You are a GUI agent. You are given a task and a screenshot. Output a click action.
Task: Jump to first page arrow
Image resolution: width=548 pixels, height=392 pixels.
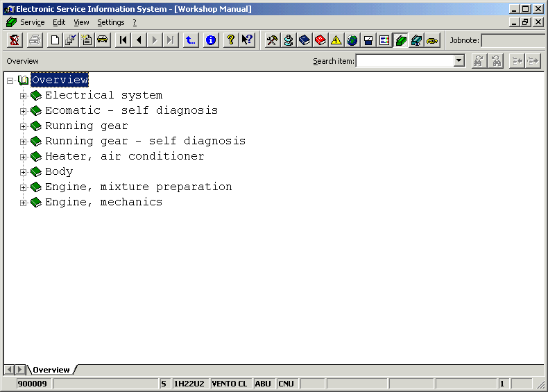tap(123, 40)
